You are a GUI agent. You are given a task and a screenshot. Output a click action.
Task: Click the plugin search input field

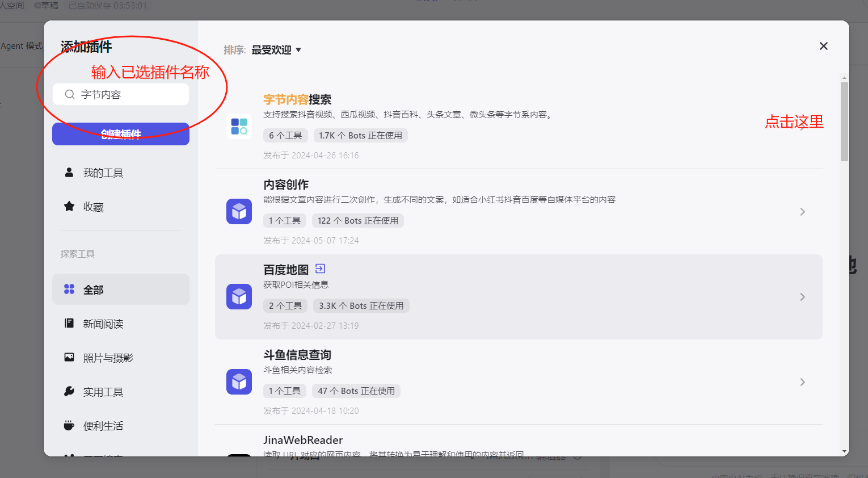click(x=130, y=94)
